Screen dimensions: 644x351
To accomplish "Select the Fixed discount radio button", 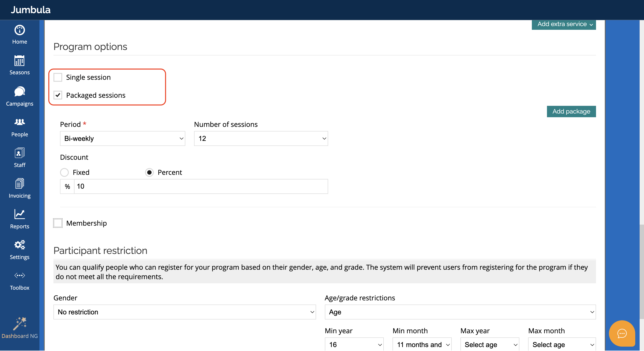I will click(64, 172).
